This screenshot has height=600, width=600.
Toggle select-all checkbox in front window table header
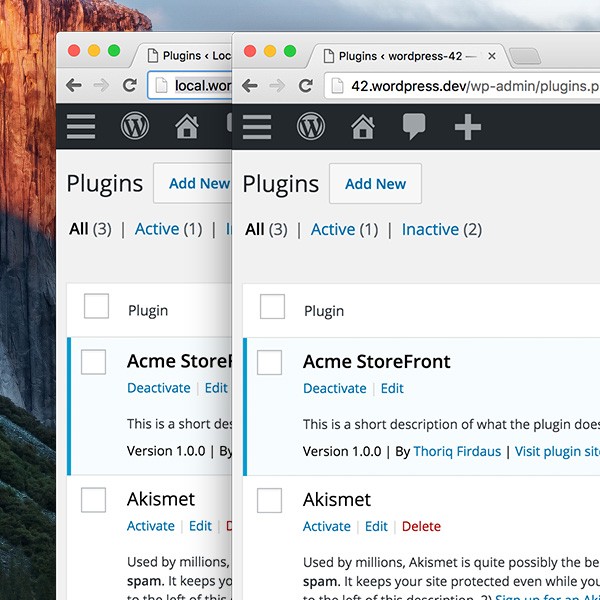tap(272, 307)
